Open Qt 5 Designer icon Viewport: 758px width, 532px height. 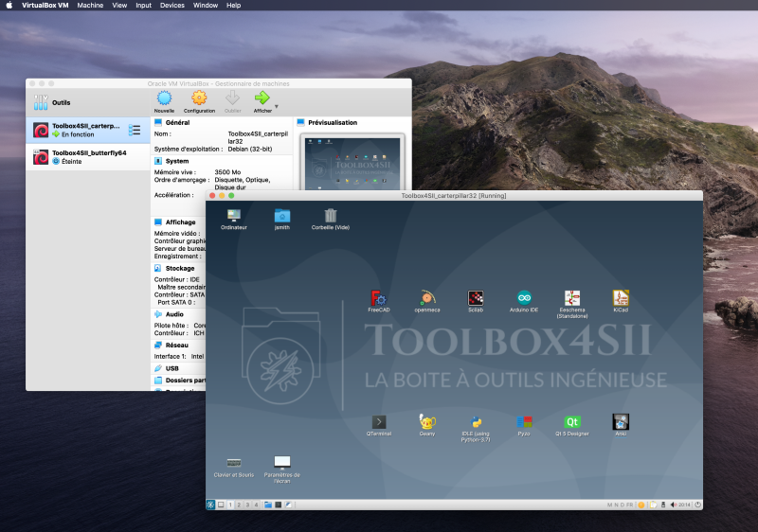(572, 425)
